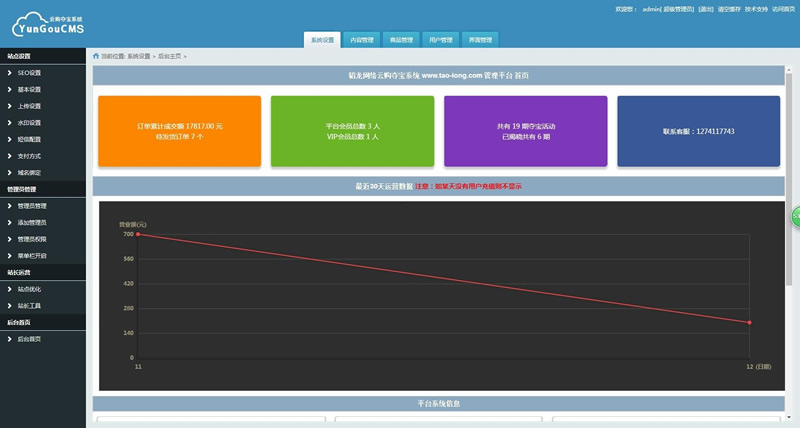This screenshot has width=800, height=428.
Task: Open 管理员权限 in the sidebar
Action: click(x=32, y=239)
